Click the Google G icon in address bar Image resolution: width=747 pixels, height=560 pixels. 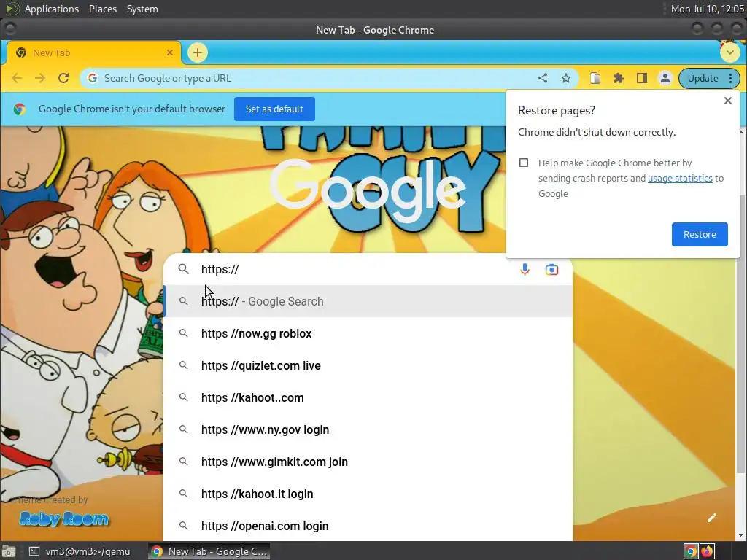pyautogui.click(x=93, y=78)
